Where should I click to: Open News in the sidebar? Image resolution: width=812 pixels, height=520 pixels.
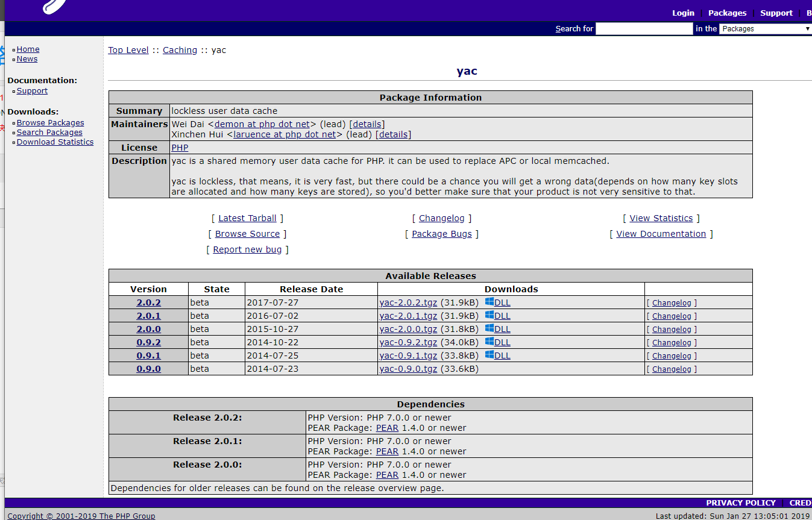tap(27, 59)
